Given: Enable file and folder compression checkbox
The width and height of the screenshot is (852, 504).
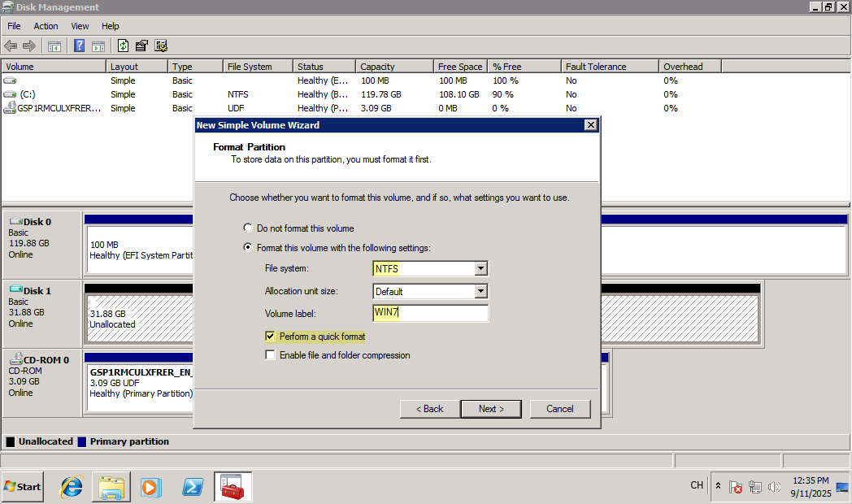Looking at the screenshot, I should coord(271,355).
